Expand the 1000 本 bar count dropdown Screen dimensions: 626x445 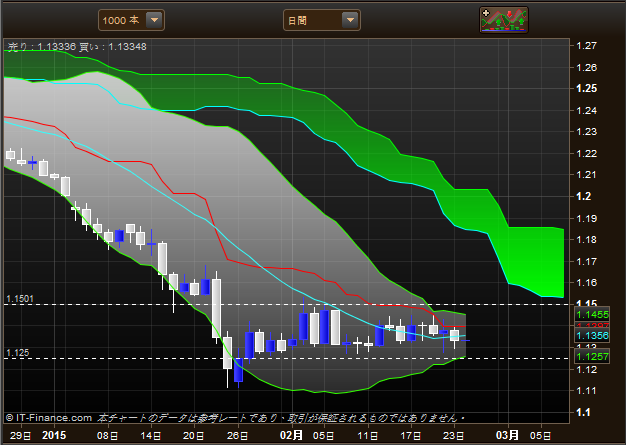(x=131, y=20)
